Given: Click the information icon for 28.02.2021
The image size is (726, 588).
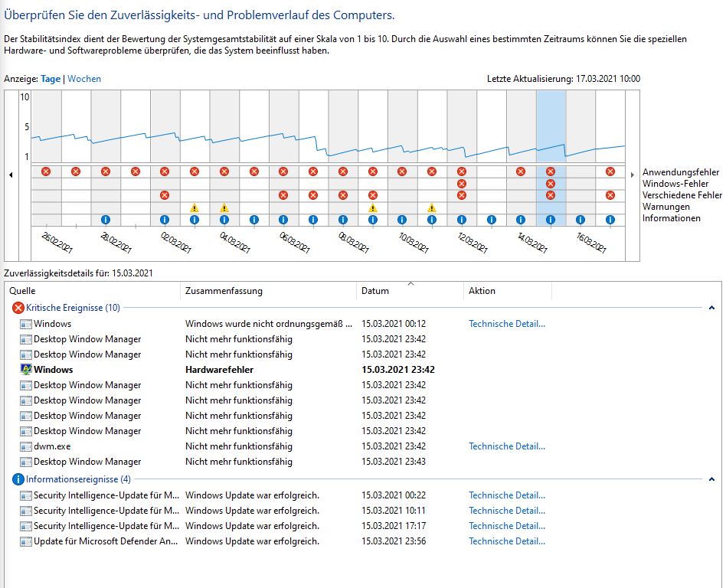Looking at the screenshot, I should (106, 220).
